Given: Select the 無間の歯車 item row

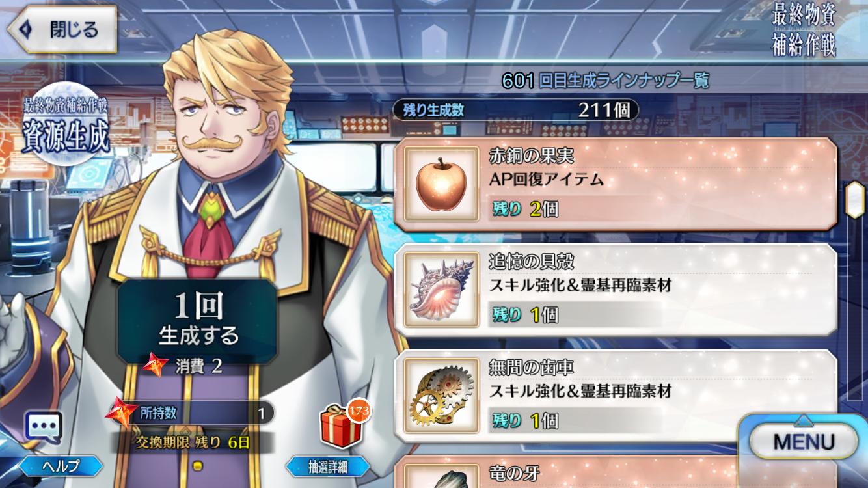Looking at the screenshot, I should 615,396.
